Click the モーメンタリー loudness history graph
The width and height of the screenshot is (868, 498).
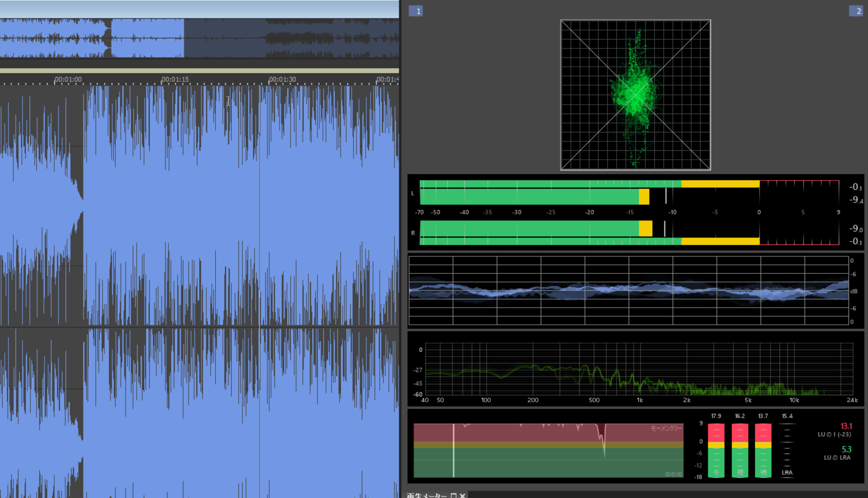[x=548, y=450]
